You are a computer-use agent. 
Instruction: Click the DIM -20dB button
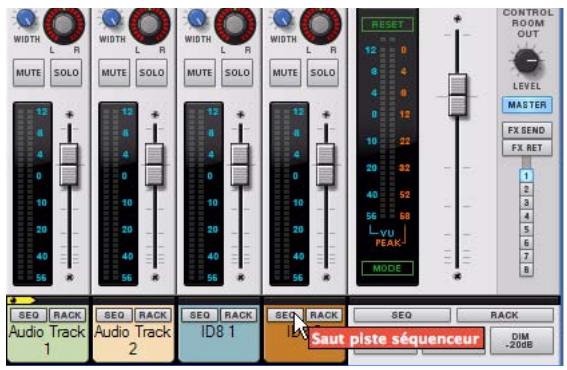522,341
